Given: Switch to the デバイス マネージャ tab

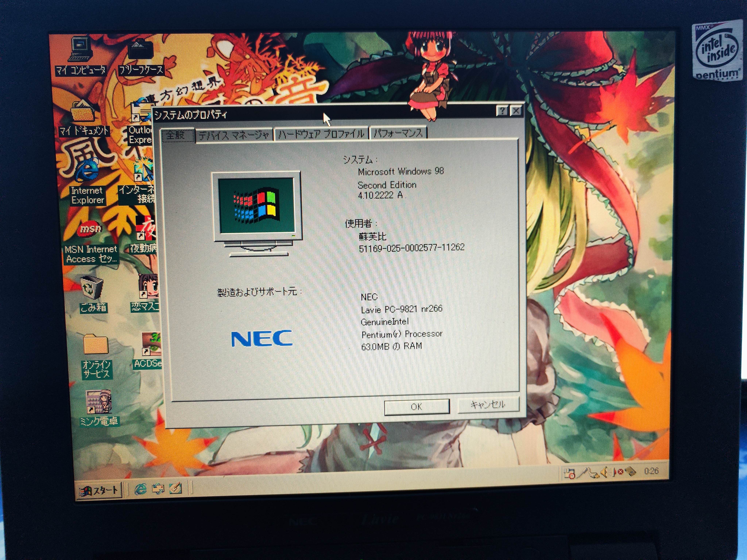Looking at the screenshot, I should point(234,135).
